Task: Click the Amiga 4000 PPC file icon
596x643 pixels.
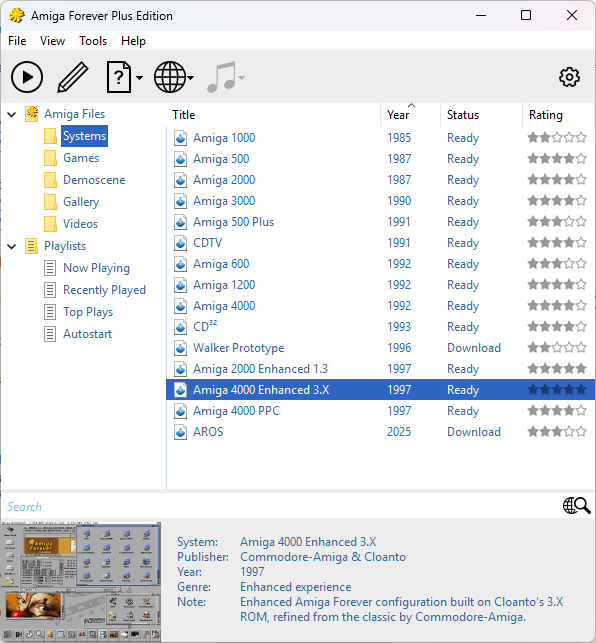Action: tap(180, 411)
